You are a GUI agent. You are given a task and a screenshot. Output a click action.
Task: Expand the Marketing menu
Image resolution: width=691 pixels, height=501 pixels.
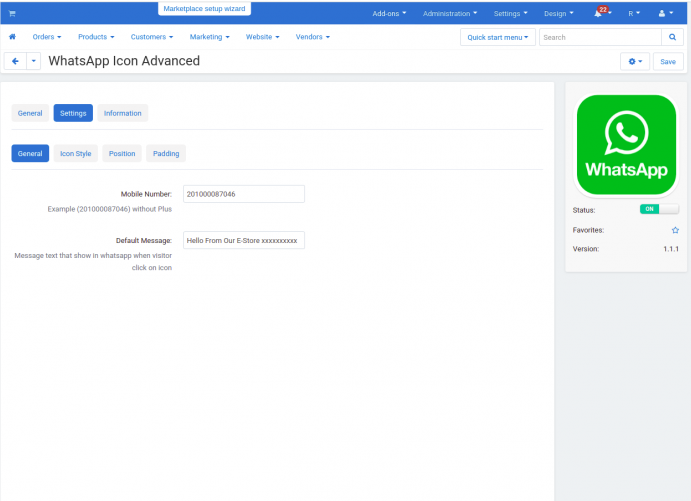point(209,37)
